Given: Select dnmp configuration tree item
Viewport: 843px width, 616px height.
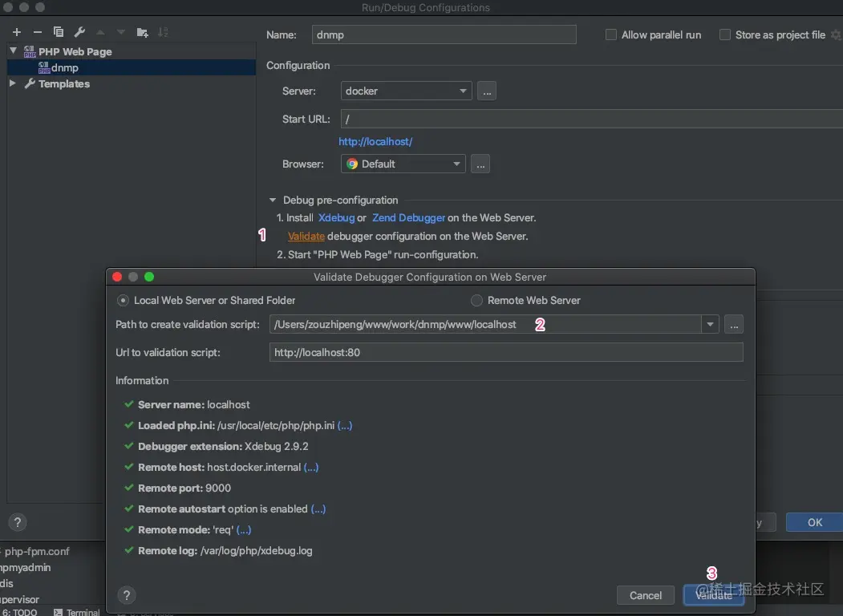Looking at the screenshot, I should [x=132, y=67].
